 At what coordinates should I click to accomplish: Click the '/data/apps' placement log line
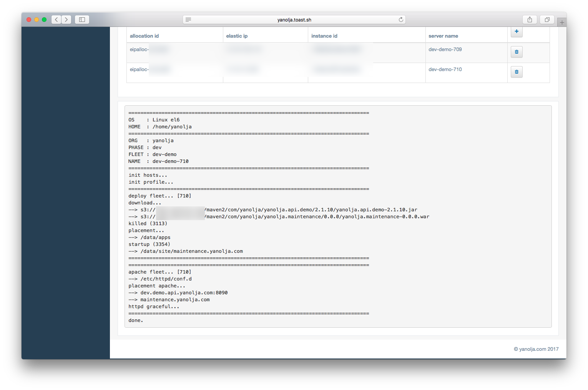tap(149, 237)
